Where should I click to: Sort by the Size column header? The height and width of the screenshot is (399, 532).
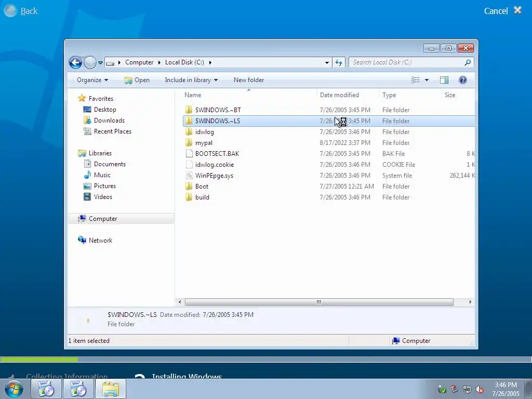click(x=458, y=95)
